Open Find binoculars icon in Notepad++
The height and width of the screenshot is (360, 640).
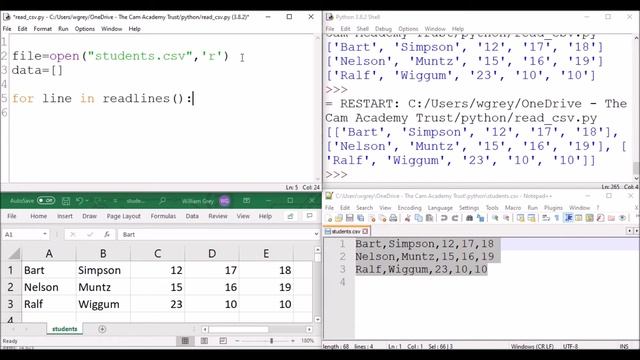tap(469, 218)
